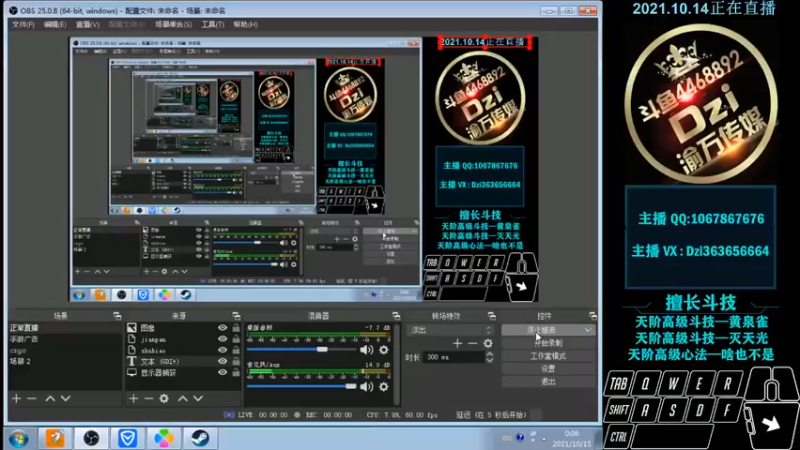800x450 pixels.
Task: Increase the 时长 duration with up arrow
Action: (489, 354)
